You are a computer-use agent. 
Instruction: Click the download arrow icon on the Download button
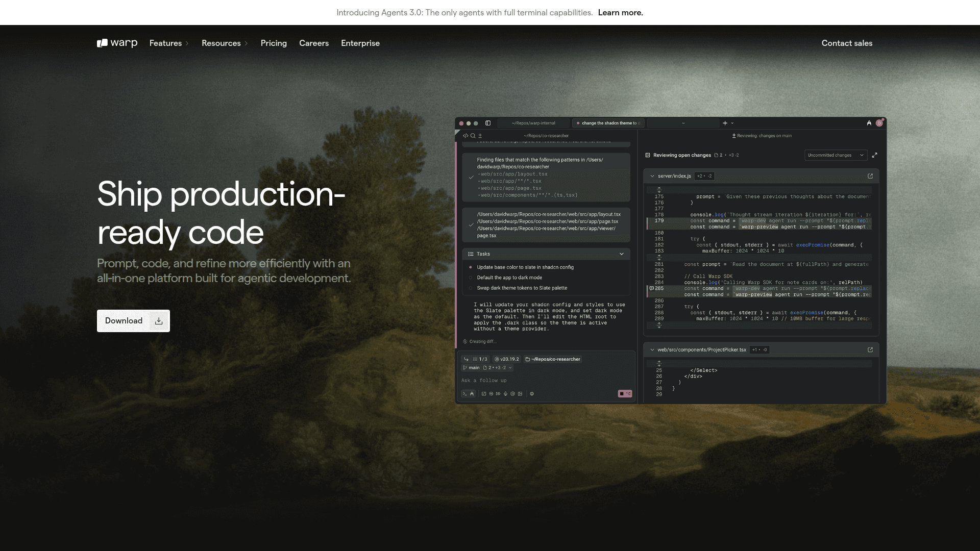coord(159,321)
